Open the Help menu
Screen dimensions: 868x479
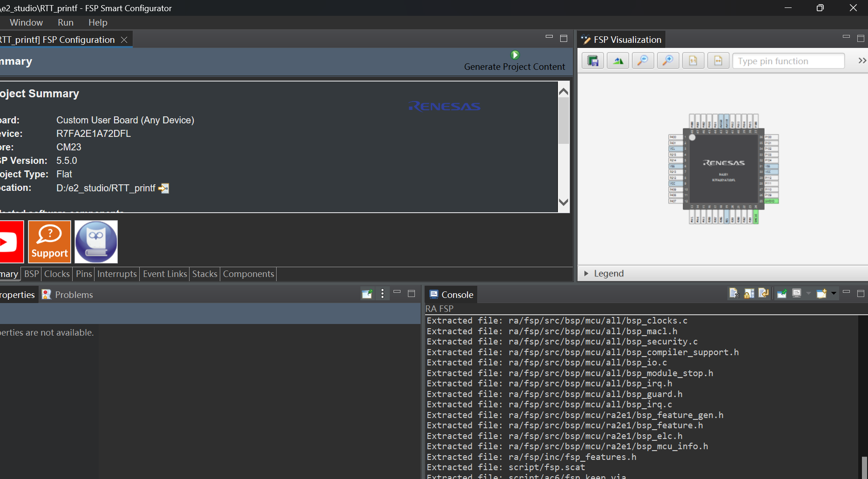click(98, 22)
